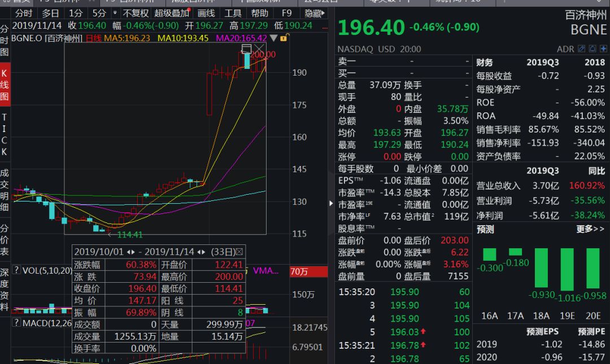Click the MA5:196.23 indicator label
This screenshot has width=610, height=364.
[x=127, y=38]
